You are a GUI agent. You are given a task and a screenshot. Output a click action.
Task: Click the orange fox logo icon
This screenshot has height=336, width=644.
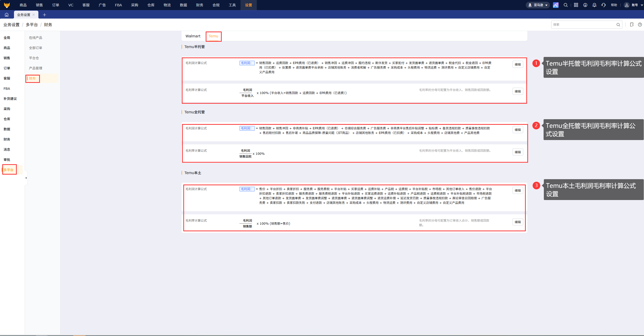(7, 5)
